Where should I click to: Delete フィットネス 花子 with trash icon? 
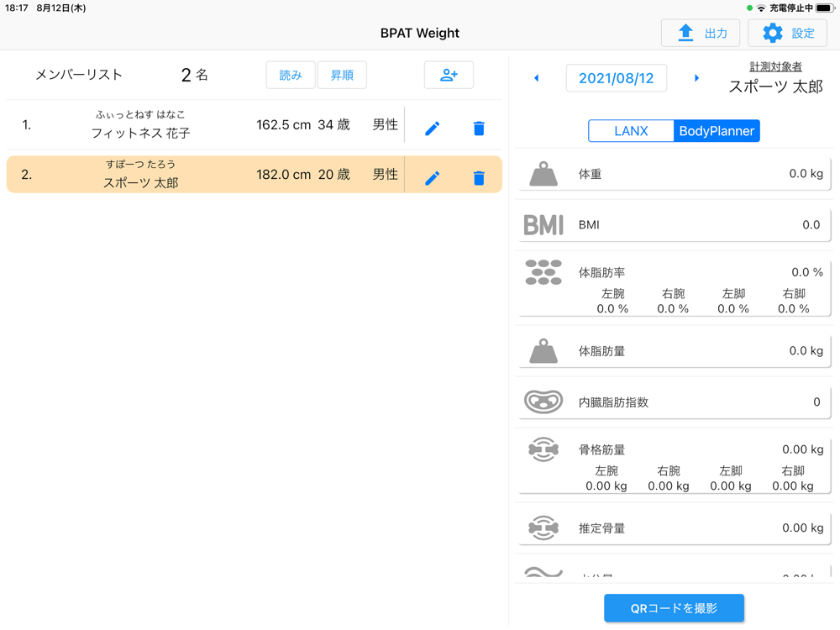tap(479, 128)
